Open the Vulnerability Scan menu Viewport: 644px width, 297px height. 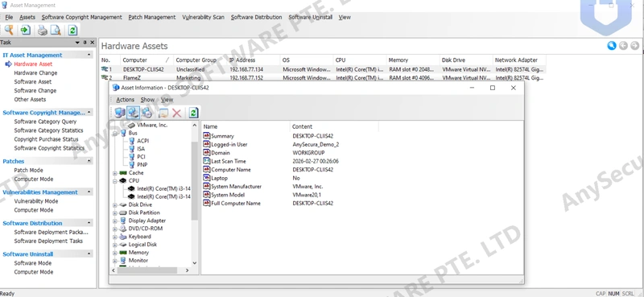coord(204,17)
